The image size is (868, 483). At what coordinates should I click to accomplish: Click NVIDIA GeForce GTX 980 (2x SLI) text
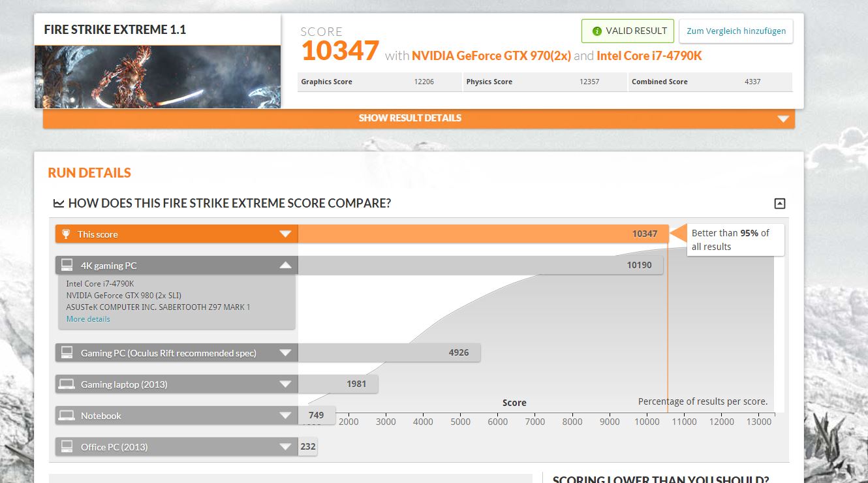tap(123, 295)
